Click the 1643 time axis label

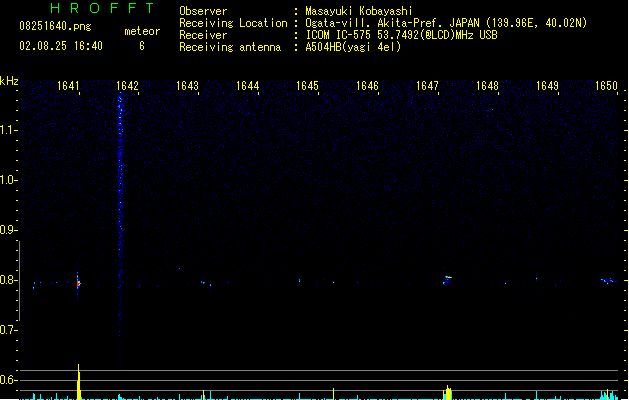point(187,86)
